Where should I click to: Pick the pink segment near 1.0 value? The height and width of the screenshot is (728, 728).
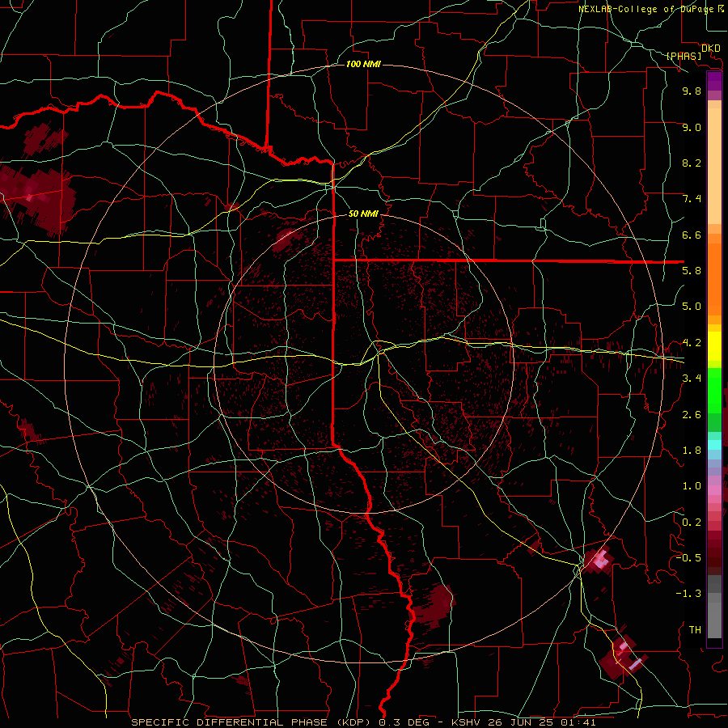coord(714,489)
